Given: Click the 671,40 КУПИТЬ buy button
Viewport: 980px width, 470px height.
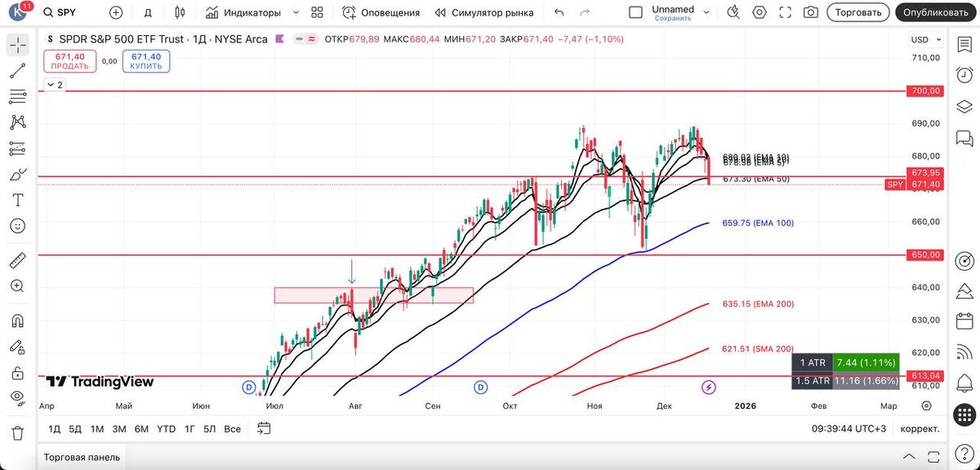Looking at the screenshot, I should click(x=146, y=61).
